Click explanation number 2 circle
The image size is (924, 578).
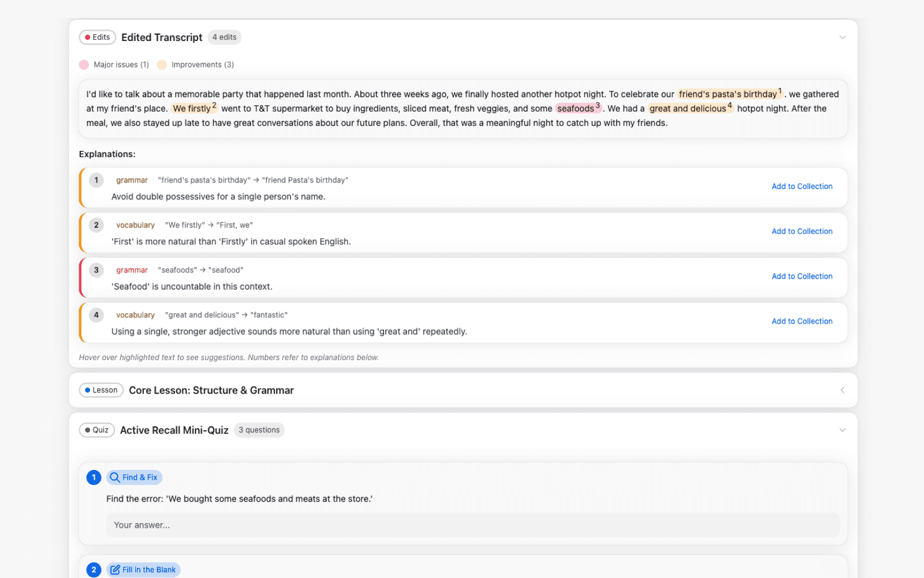click(96, 225)
